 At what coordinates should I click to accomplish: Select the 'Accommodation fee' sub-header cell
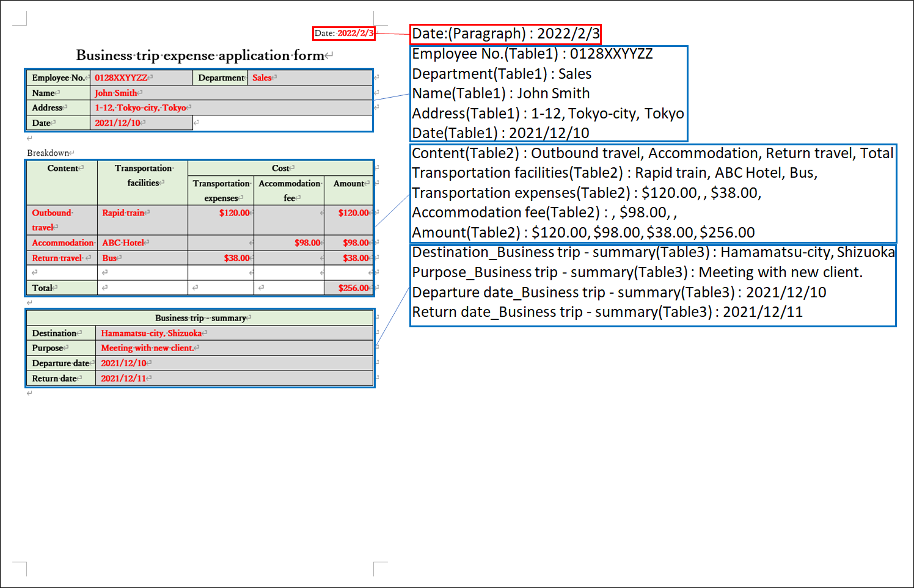pyautogui.click(x=289, y=191)
